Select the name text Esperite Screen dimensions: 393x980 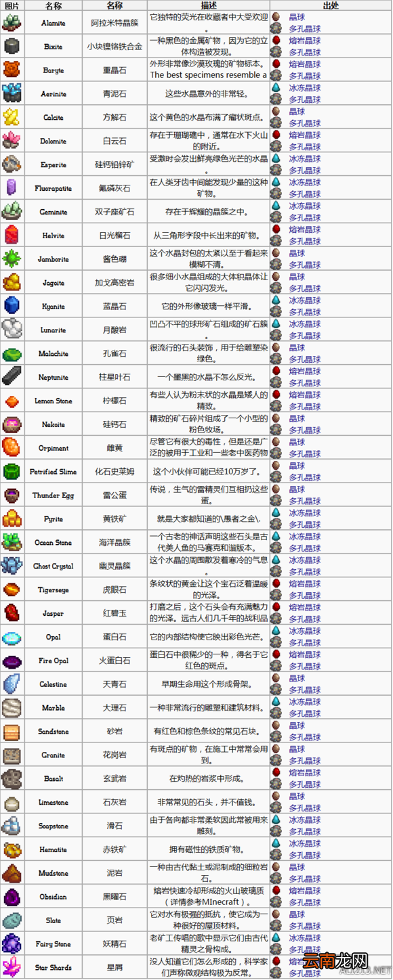click(x=54, y=164)
